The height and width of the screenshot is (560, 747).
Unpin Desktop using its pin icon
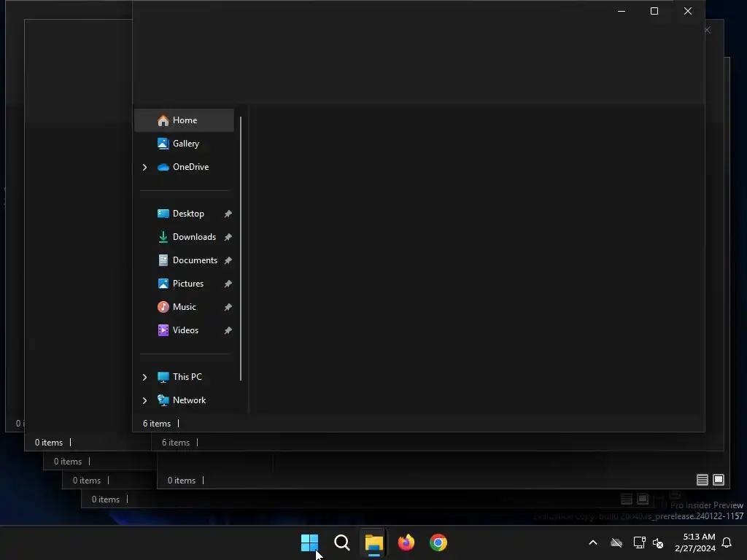[x=228, y=214]
